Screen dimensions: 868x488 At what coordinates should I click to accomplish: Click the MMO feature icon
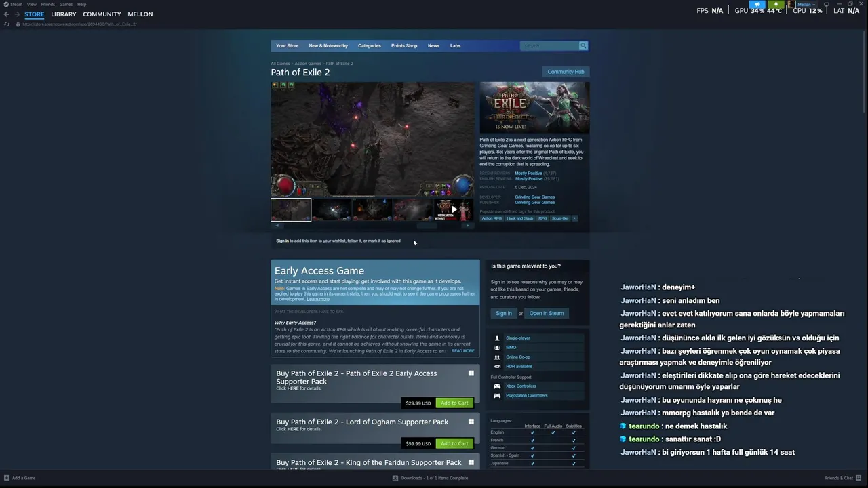click(x=497, y=348)
